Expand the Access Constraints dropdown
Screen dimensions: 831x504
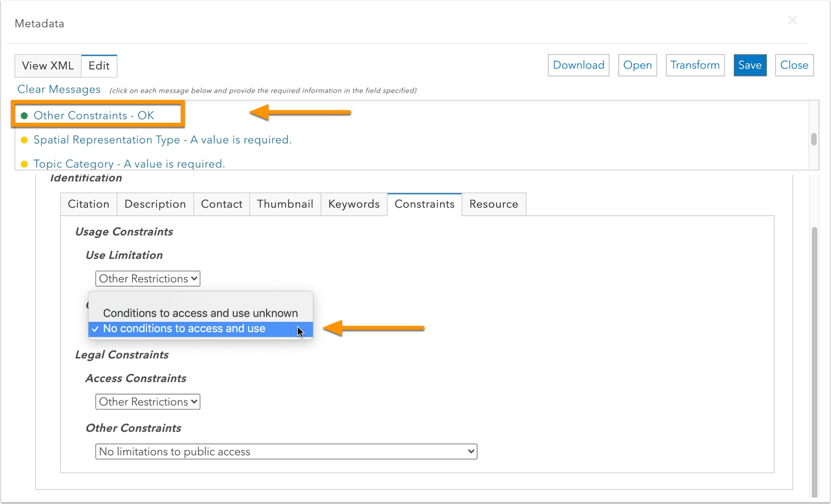[x=148, y=402]
